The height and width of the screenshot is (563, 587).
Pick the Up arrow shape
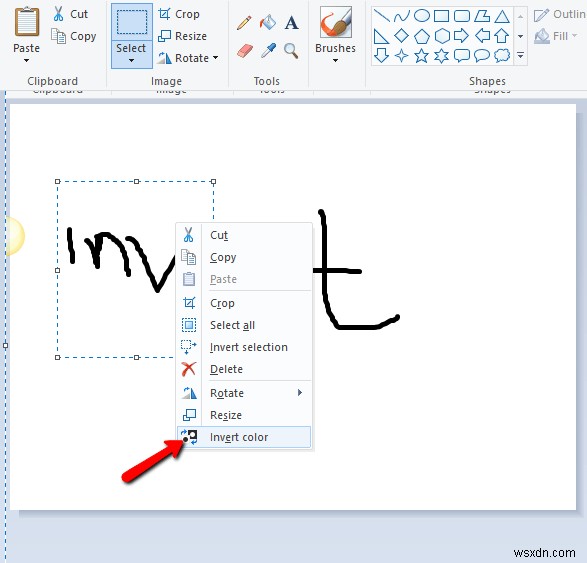pos(502,36)
